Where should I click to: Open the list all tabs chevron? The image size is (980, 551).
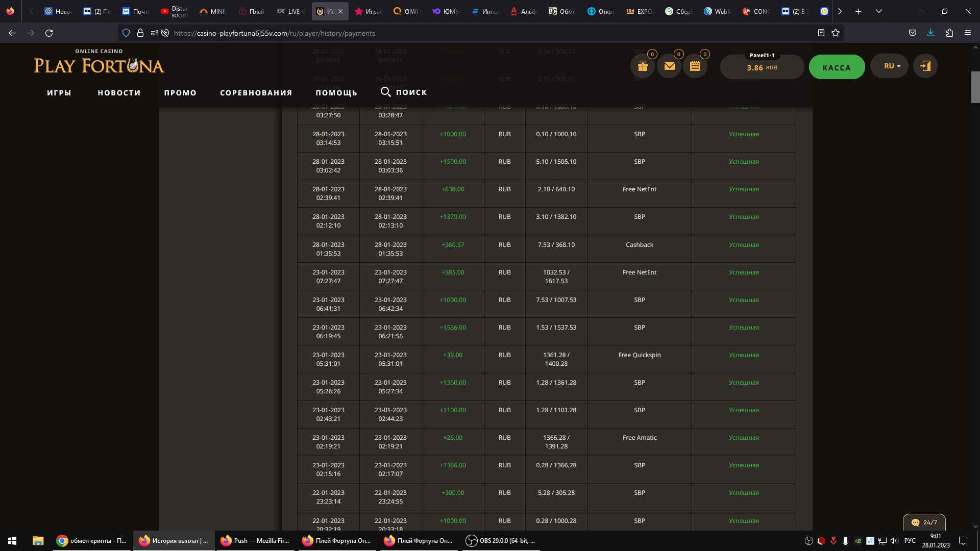pyautogui.click(x=879, y=11)
